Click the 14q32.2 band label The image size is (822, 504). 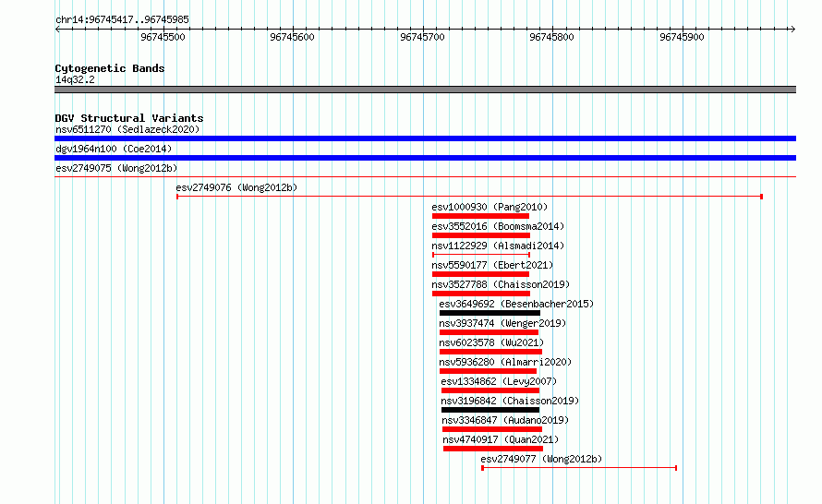[x=75, y=79]
